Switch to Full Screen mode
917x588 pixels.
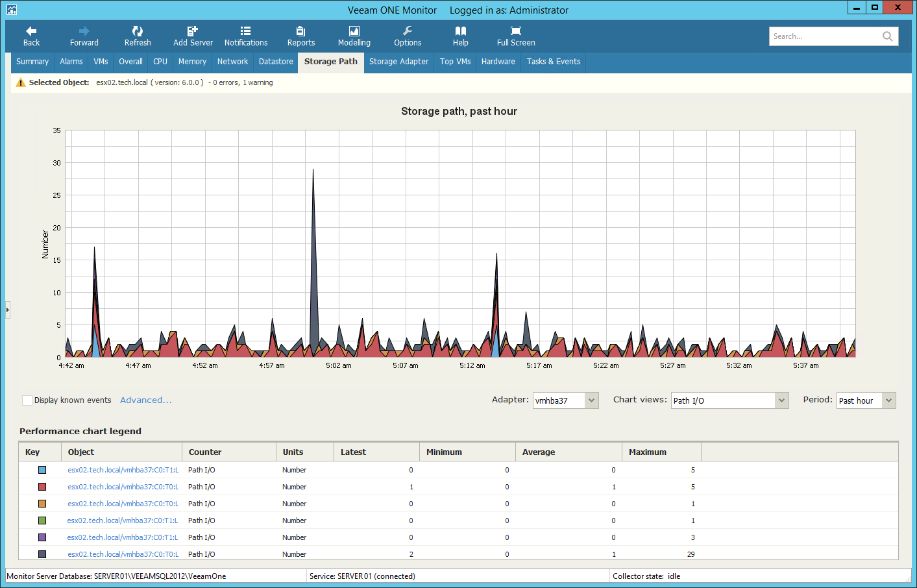[x=516, y=36]
